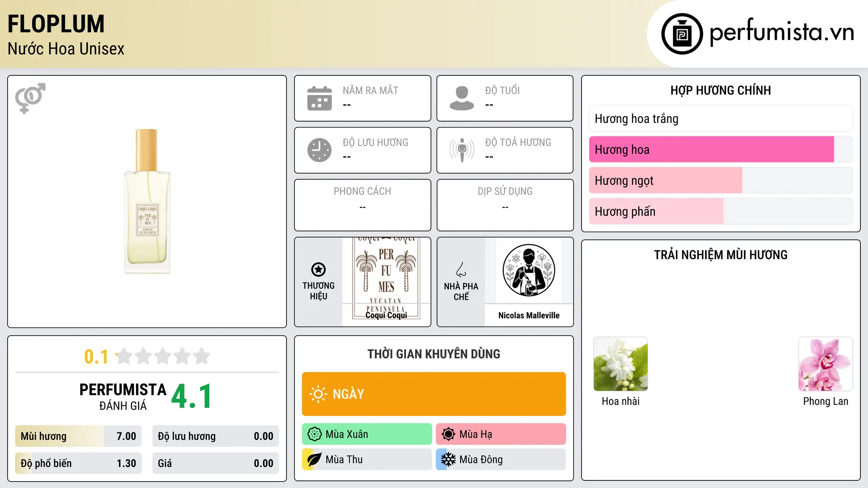Click the Thời gian khuyên dùng heading
Screen dimensions: 868x488
click(x=434, y=354)
